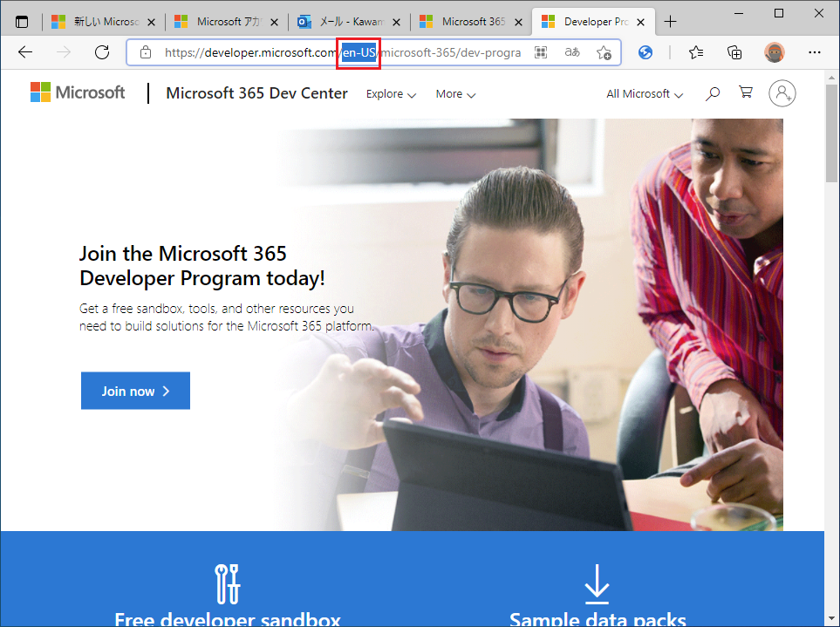The height and width of the screenshot is (627, 840).
Task: Click the Sample data packs download icon
Action: pyautogui.click(x=597, y=583)
